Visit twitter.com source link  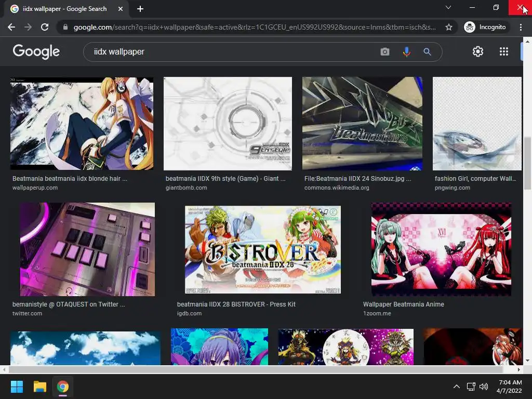27,313
